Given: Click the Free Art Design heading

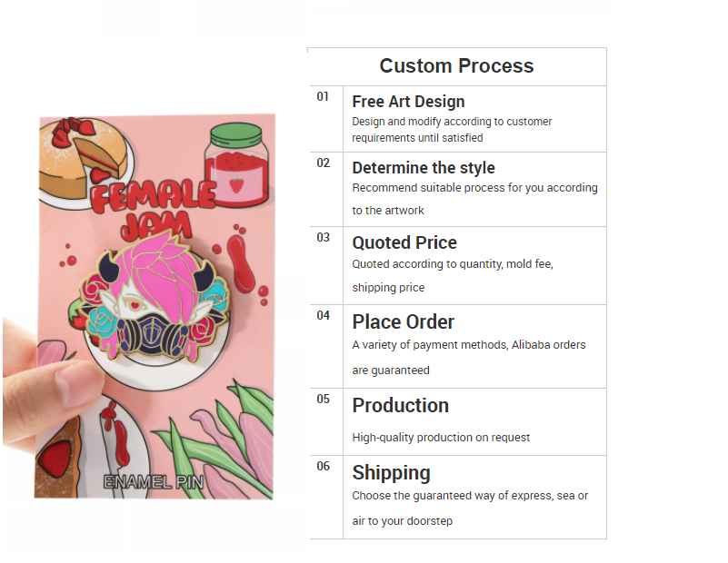Looking at the screenshot, I should [x=408, y=102].
